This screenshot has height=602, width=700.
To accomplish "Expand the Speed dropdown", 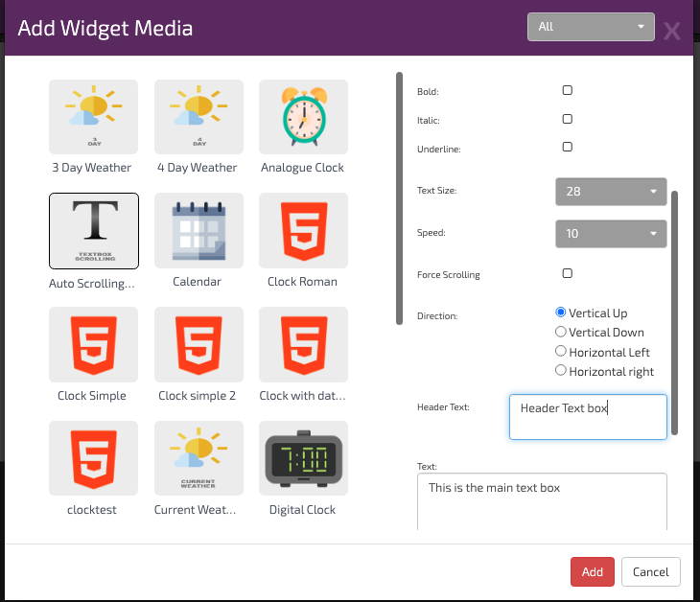I will pyautogui.click(x=610, y=233).
